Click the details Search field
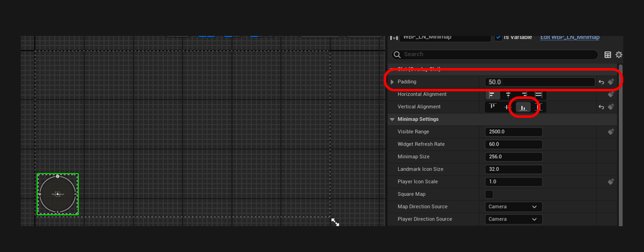 pyautogui.click(x=494, y=55)
